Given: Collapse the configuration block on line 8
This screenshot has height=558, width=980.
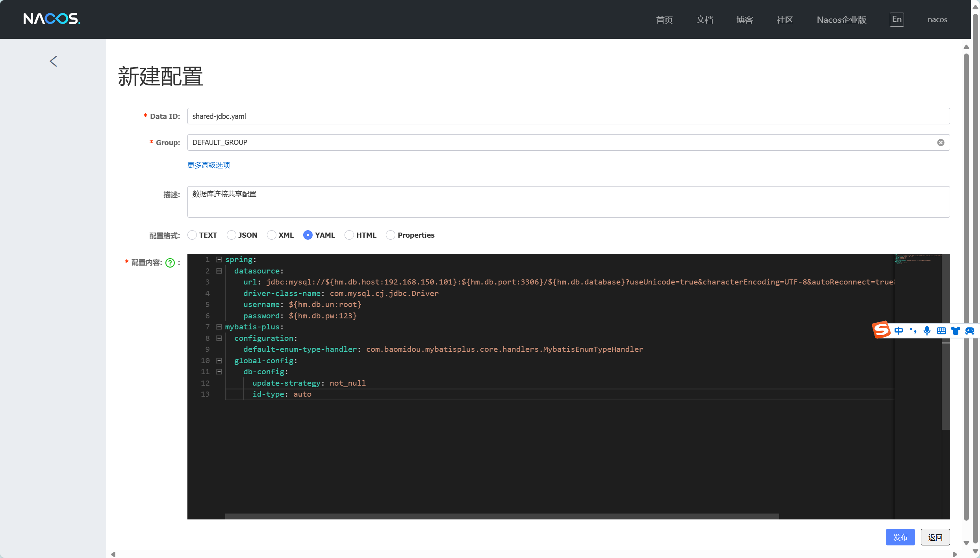Looking at the screenshot, I should (x=219, y=338).
